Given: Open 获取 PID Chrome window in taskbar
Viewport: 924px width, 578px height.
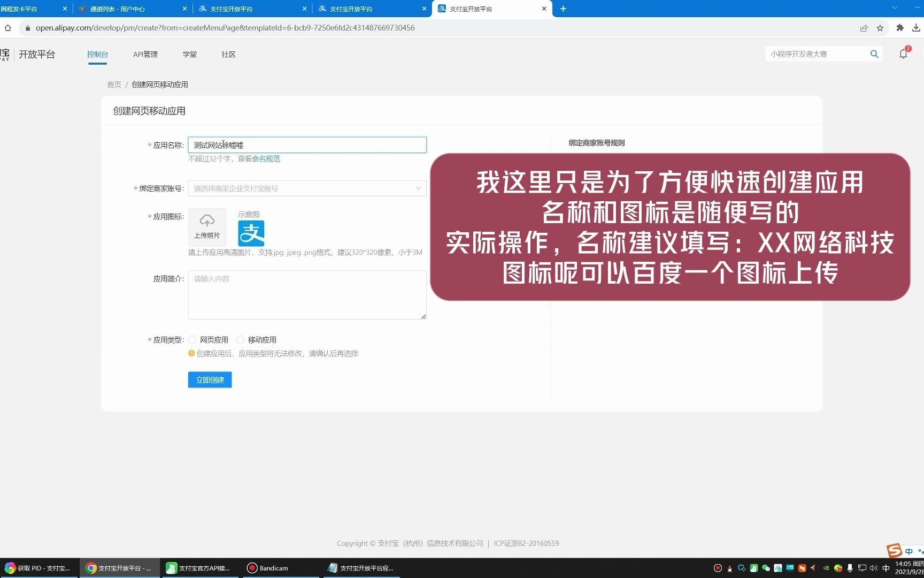Looking at the screenshot, I should click(x=40, y=568).
